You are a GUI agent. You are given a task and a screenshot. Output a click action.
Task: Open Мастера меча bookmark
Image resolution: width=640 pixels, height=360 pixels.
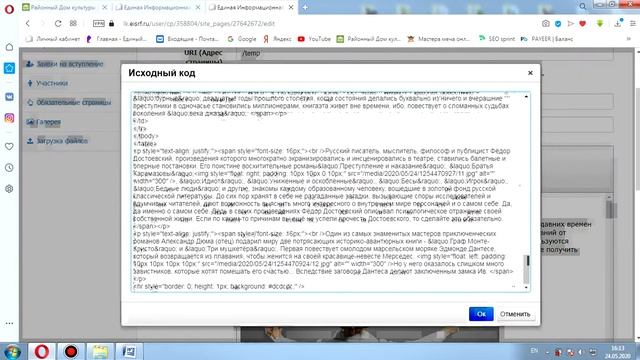click(439, 39)
